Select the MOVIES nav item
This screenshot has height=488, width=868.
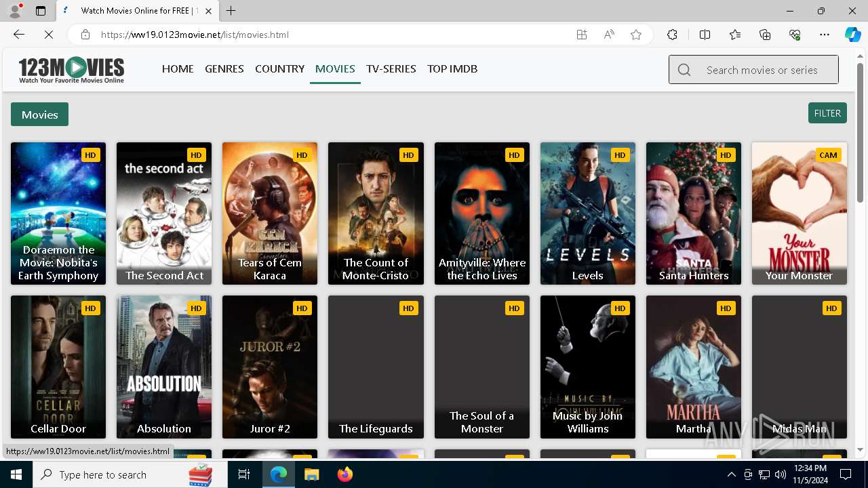click(x=335, y=68)
